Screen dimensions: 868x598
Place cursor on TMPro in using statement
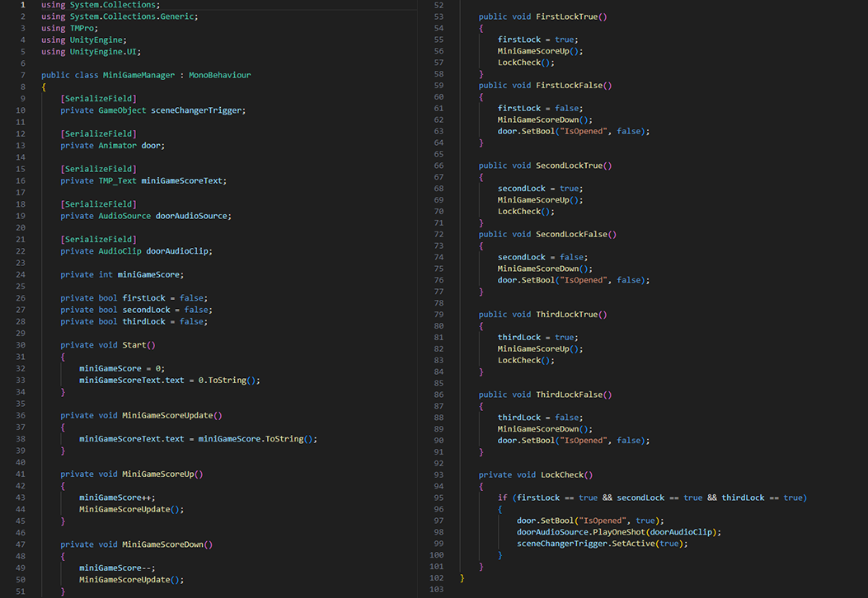coord(82,28)
